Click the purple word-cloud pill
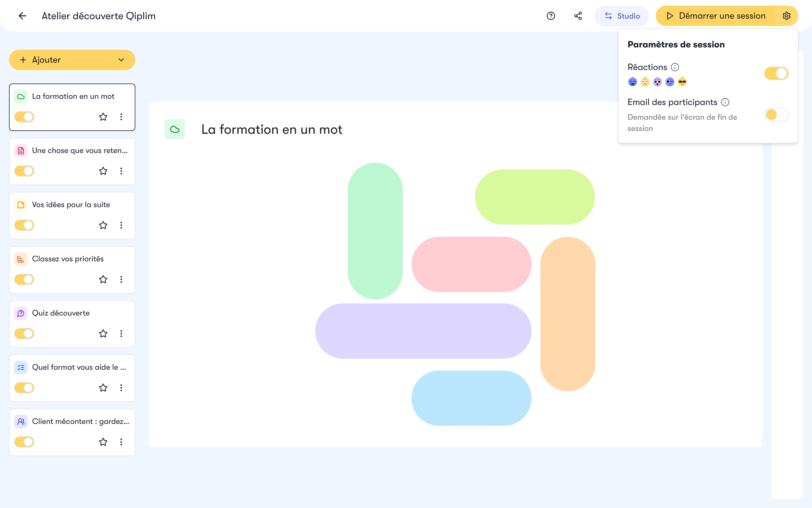This screenshot has height=508, width=812. click(423, 331)
